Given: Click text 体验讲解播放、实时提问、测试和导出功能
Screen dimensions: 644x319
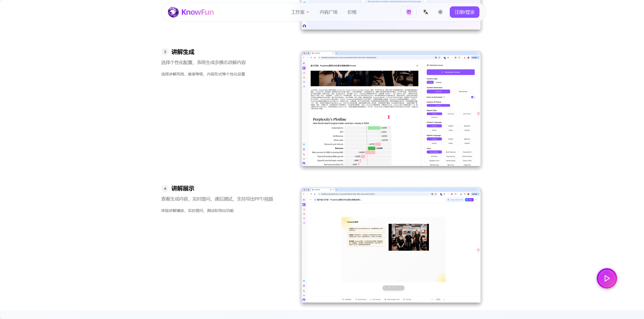Looking at the screenshot, I should (x=197, y=211).
